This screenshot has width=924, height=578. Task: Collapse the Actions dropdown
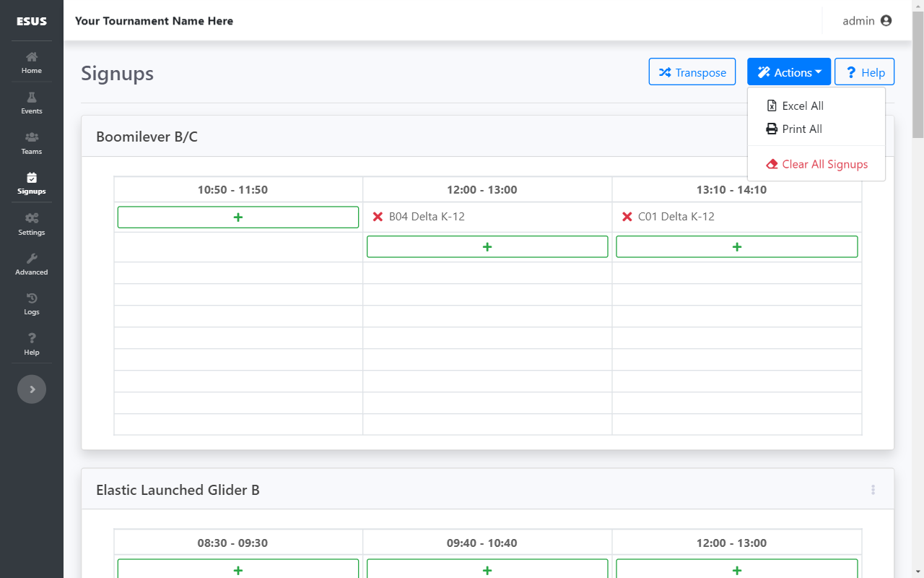[788, 72]
